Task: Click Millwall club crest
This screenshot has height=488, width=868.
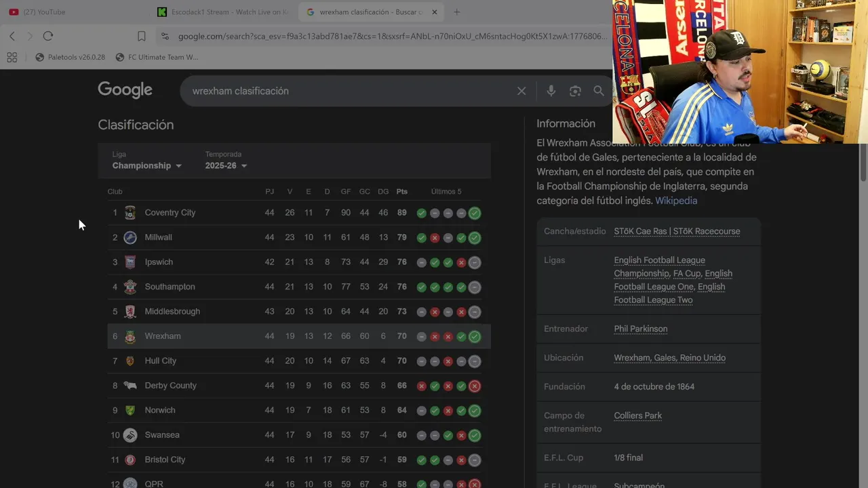Action: pyautogui.click(x=130, y=237)
